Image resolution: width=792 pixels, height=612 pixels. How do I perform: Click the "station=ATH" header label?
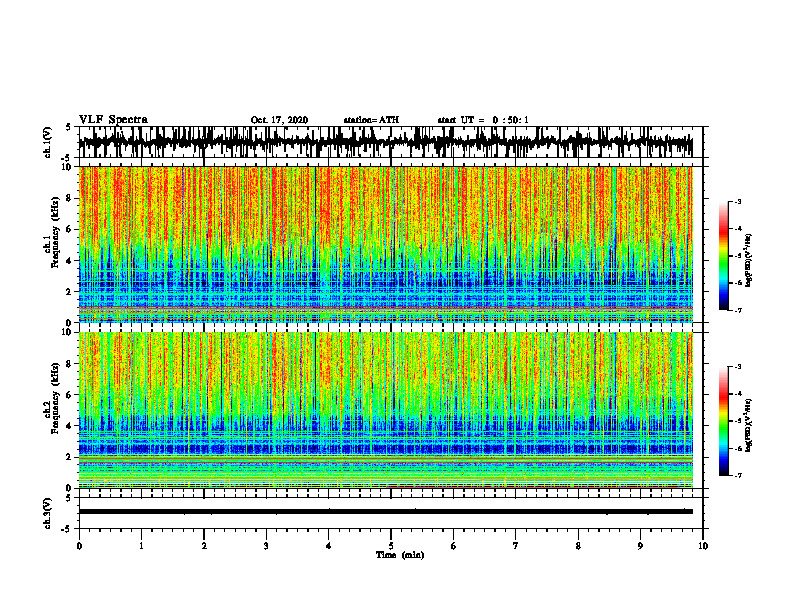371,120
